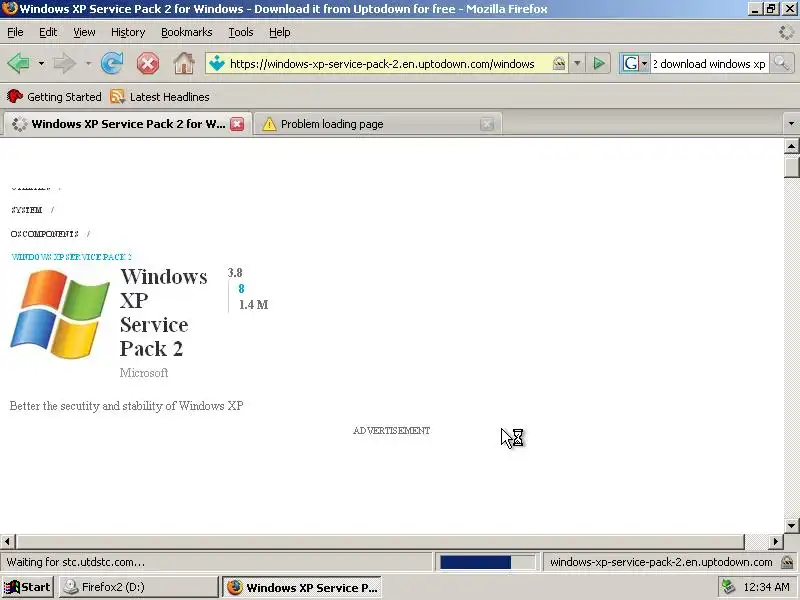Click the vertical scrollbar up arrow

pos(791,146)
